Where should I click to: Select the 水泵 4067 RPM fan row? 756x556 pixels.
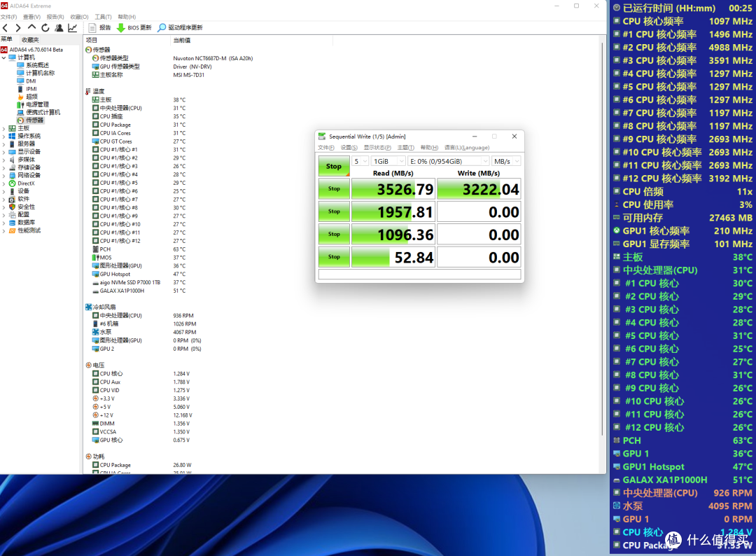(144, 332)
